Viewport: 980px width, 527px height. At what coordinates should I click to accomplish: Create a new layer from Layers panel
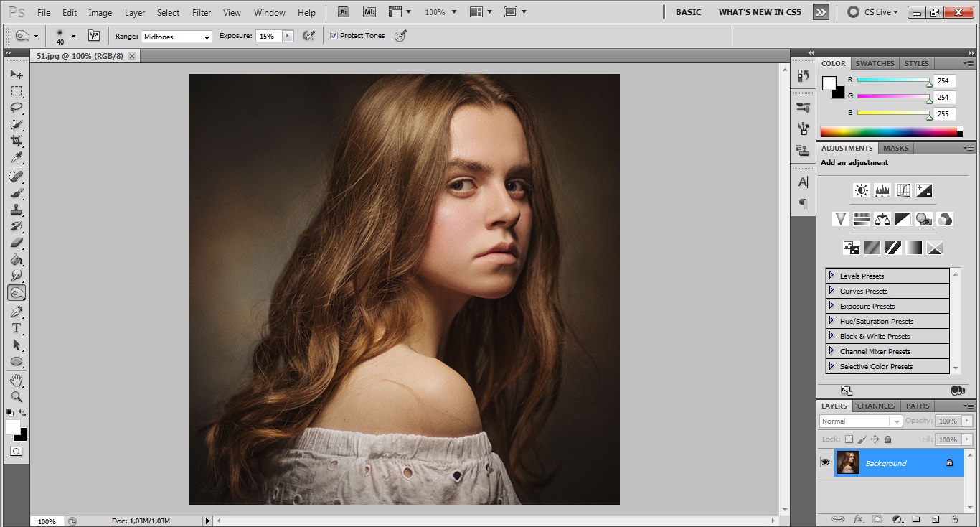935,518
